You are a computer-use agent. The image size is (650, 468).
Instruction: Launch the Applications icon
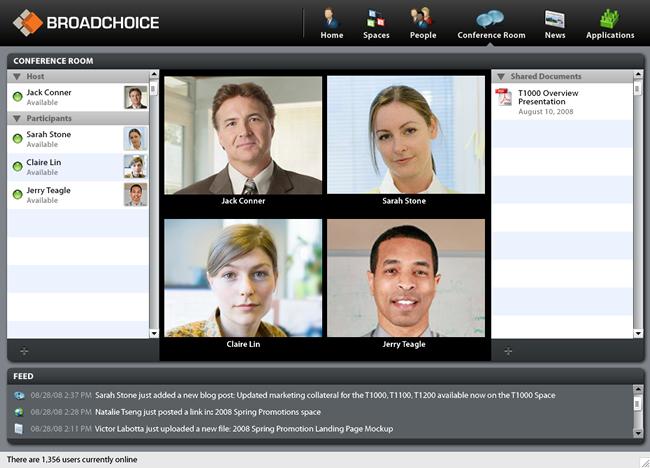click(x=609, y=19)
